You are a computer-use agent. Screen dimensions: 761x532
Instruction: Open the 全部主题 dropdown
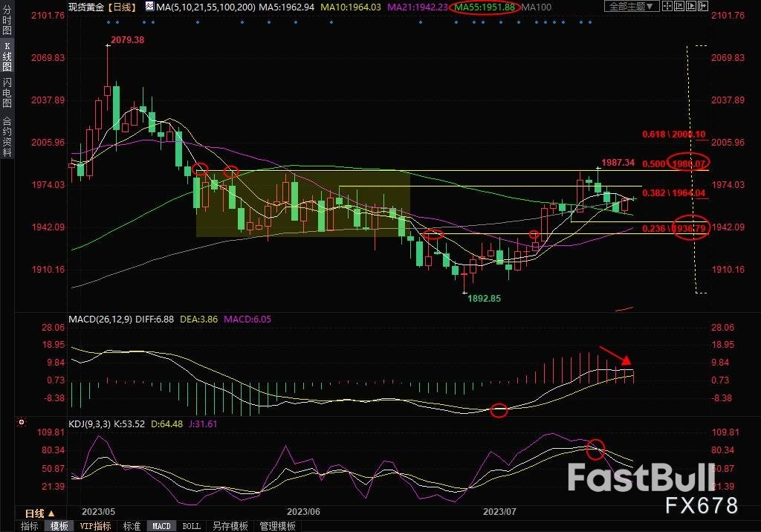point(630,7)
